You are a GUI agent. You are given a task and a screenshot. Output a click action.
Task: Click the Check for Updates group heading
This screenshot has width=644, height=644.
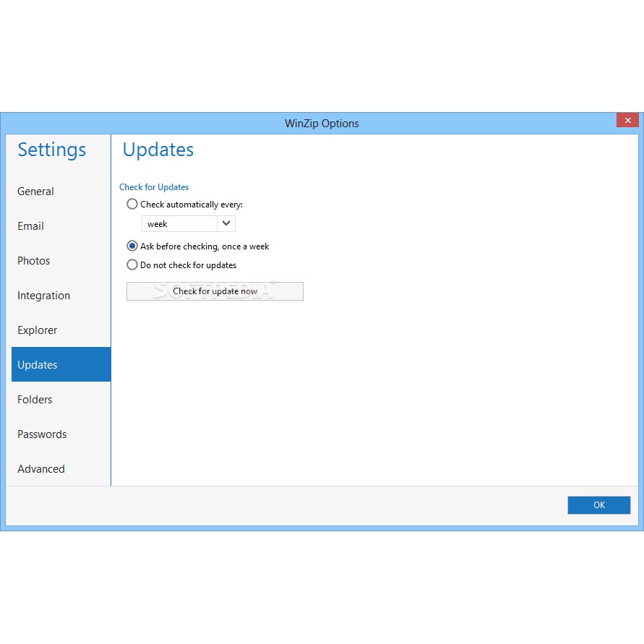pyautogui.click(x=154, y=187)
